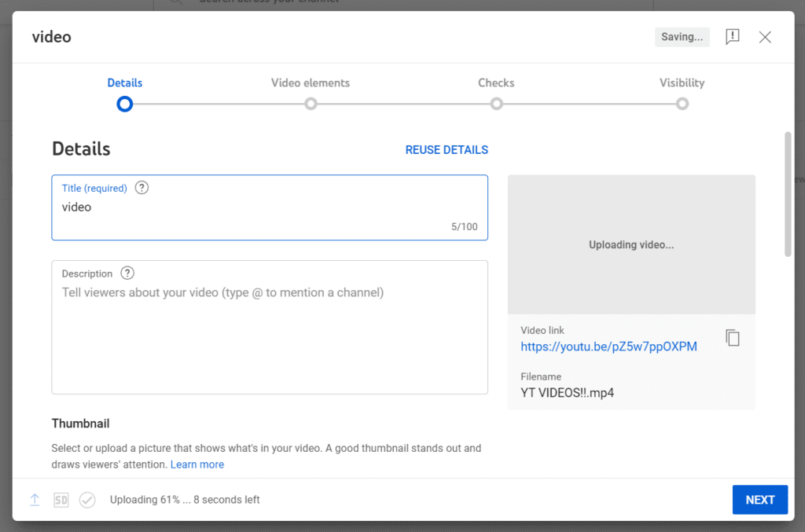Focus the Title text field
Viewport: 805px width, 532px height.
270,207
